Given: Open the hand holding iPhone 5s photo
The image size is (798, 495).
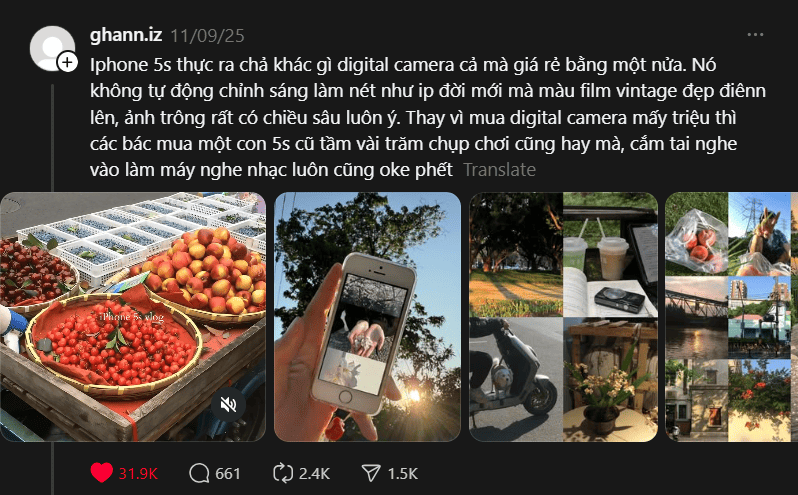Looking at the screenshot, I should [x=367, y=316].
